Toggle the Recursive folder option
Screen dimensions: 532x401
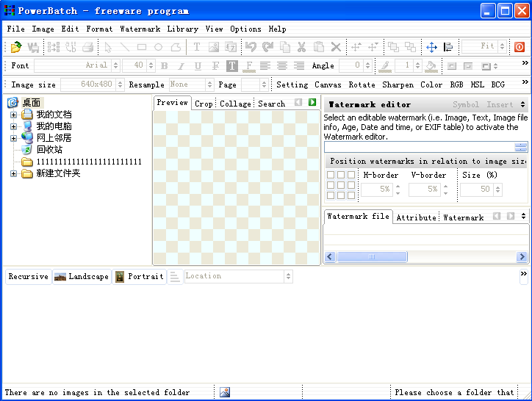(x=28, y=277)
